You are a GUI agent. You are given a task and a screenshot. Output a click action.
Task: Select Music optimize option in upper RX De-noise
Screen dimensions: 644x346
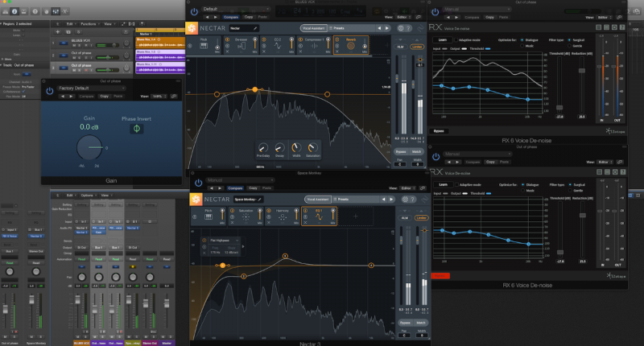522,46
